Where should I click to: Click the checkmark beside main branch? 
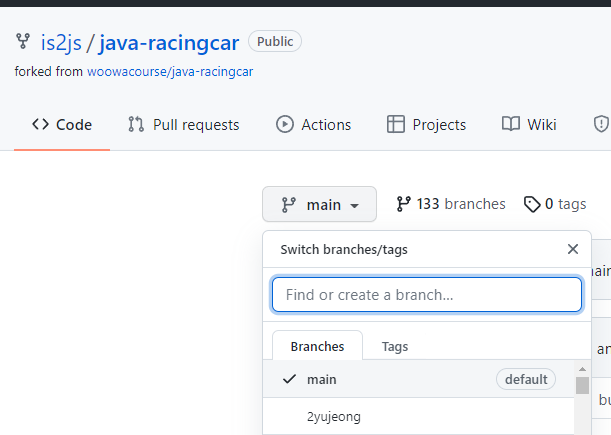290,379
